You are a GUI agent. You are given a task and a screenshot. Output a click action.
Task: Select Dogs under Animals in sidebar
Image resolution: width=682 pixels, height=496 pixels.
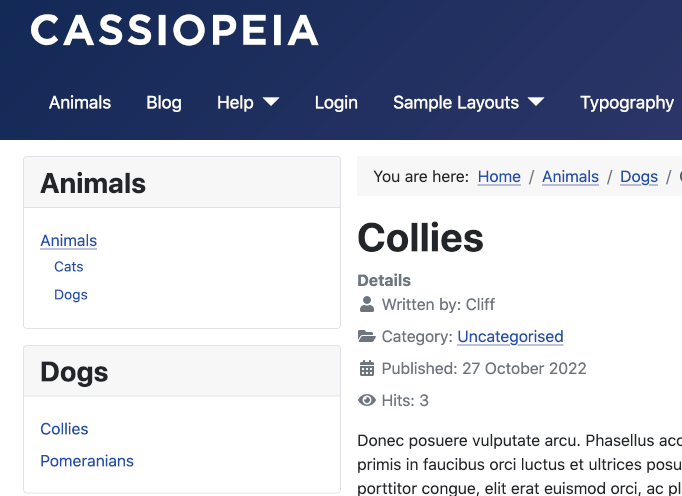click(x=71, y=295)
